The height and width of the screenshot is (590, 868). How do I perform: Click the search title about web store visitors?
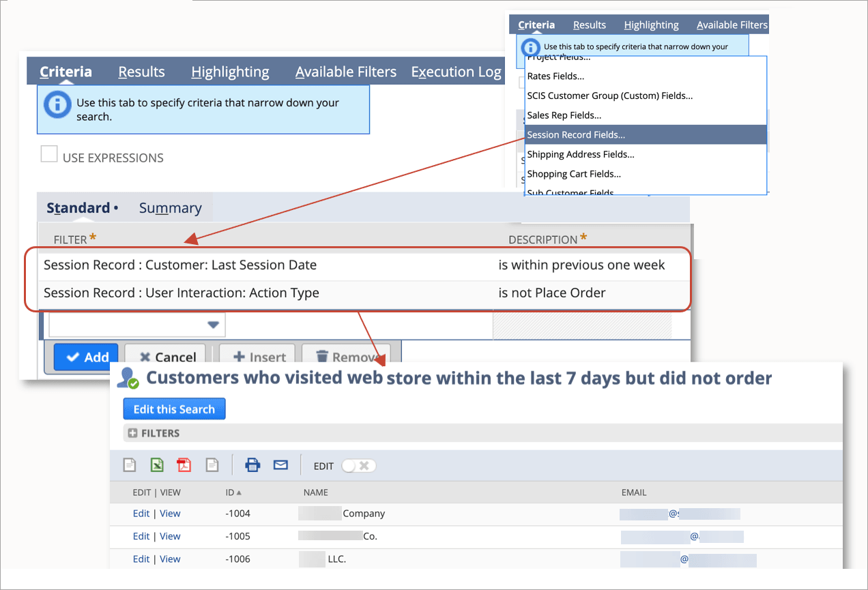[459, 378]
